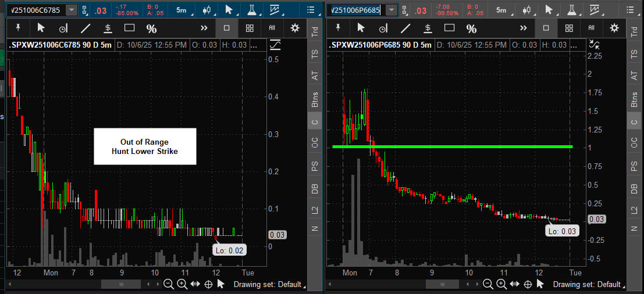Select the OC side tab on left chart
644x294 pixels.
pos(315,142)
